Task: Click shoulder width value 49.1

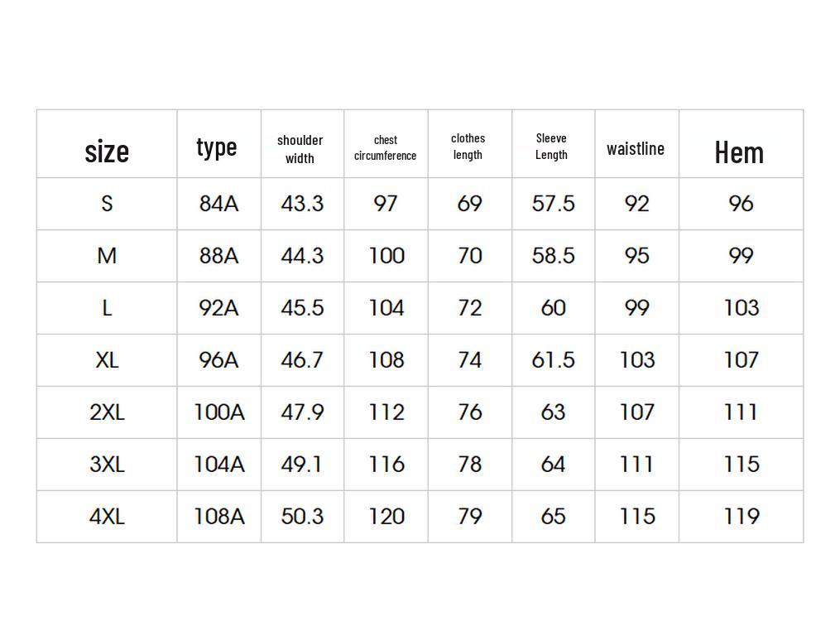Action: pos(301,465)
